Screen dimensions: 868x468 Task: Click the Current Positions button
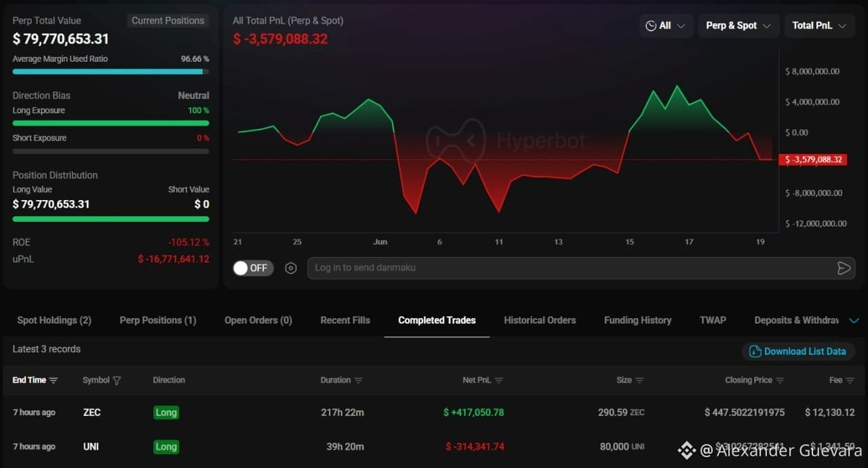click(x=168, y=20)
